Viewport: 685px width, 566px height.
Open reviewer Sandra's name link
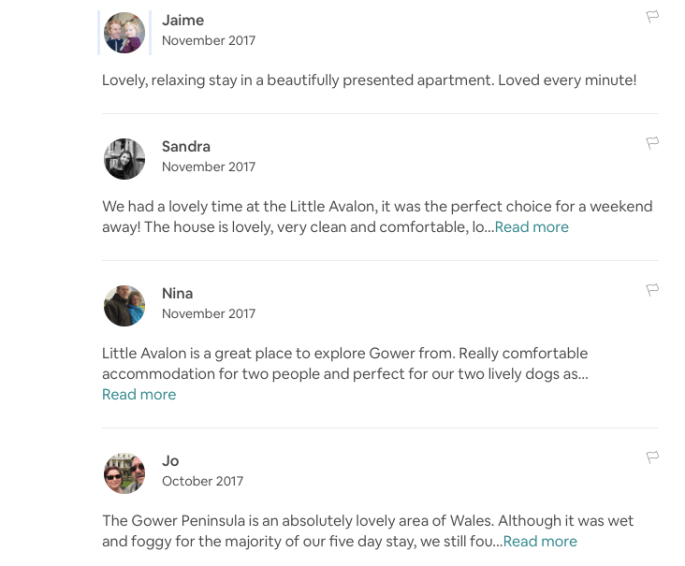tap(186, 146)
